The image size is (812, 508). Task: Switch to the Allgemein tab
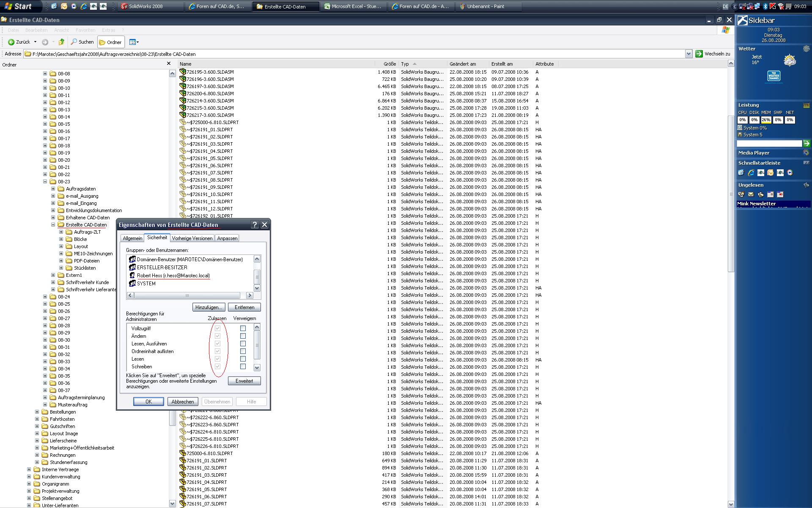click(132, 238)
